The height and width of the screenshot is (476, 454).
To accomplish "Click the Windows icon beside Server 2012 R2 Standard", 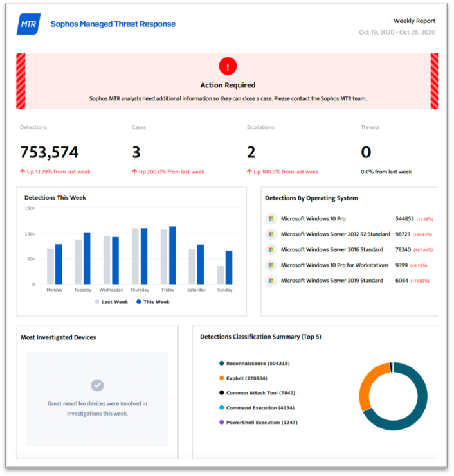I will point(271,234).
